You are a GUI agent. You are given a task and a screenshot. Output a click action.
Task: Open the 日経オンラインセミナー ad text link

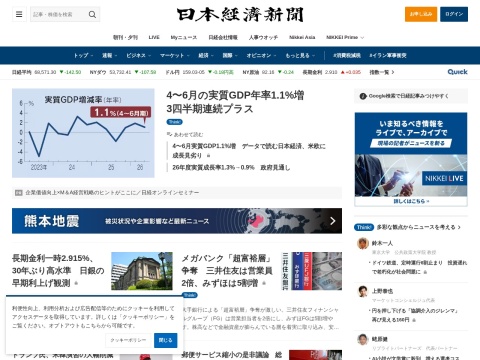(x=112, y=193)
